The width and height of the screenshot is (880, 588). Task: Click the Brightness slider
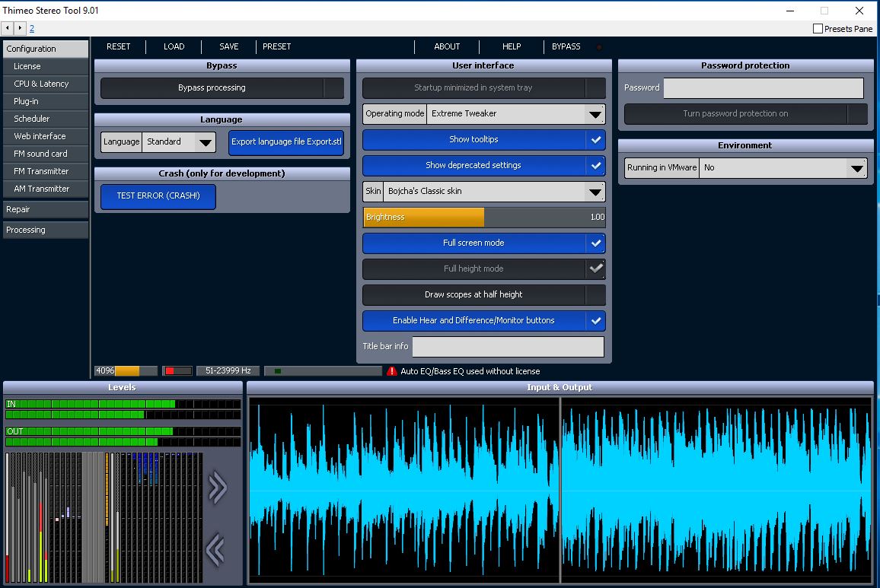(x=484, y=217)
